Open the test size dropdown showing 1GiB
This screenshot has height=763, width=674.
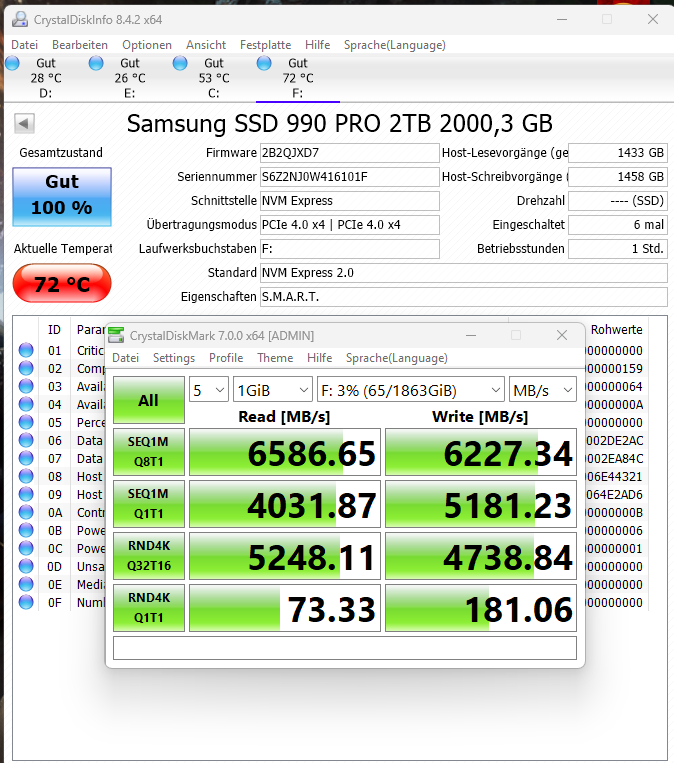click(273, 390)
